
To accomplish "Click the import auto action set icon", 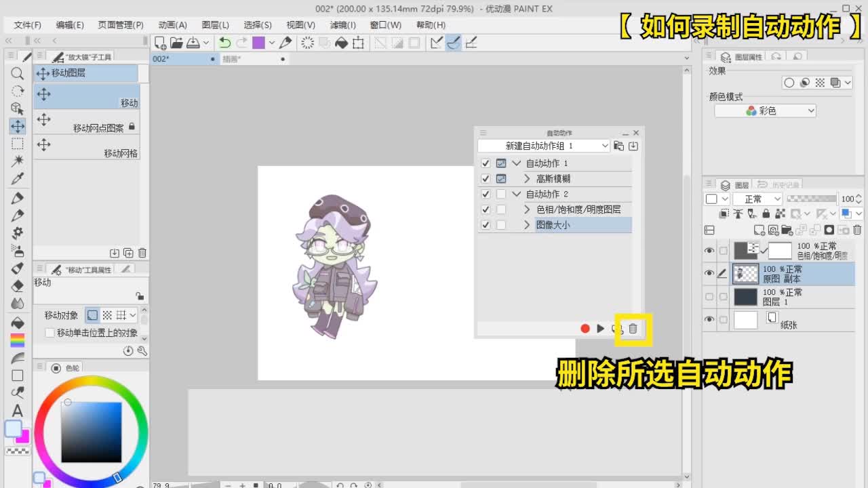I will coord(633,146).
